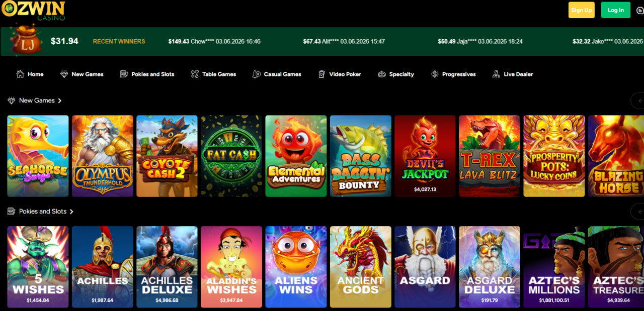The image size is (644, 311).
Task: Click the $50.49 Jaja**** winner entry
Action: coord(480,41)
